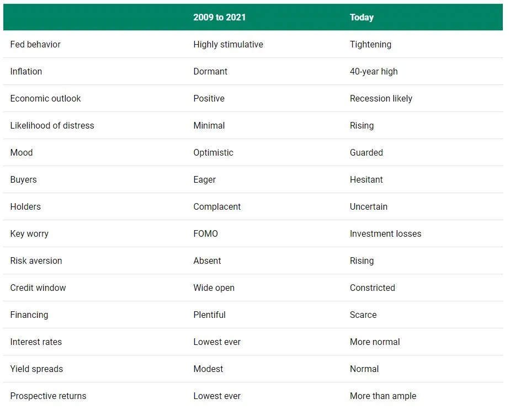
Task: Click the '40-year high' cell
Action: (374, 71)
